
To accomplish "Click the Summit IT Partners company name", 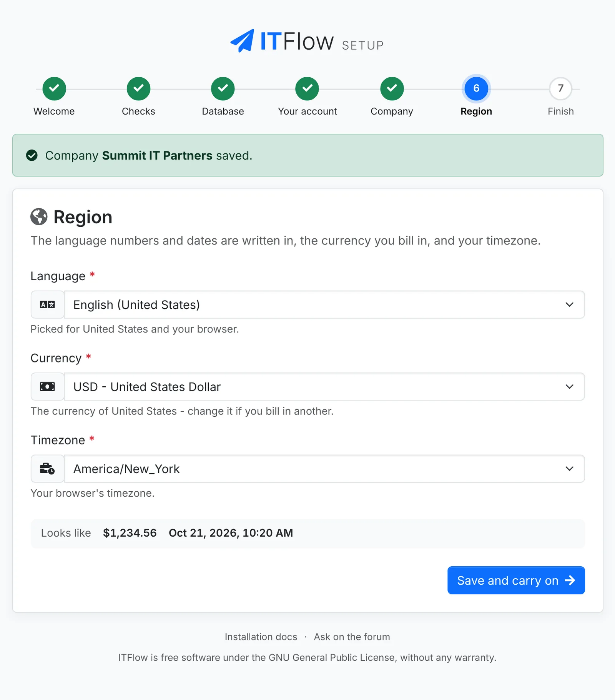I will [x=157, y=155].
